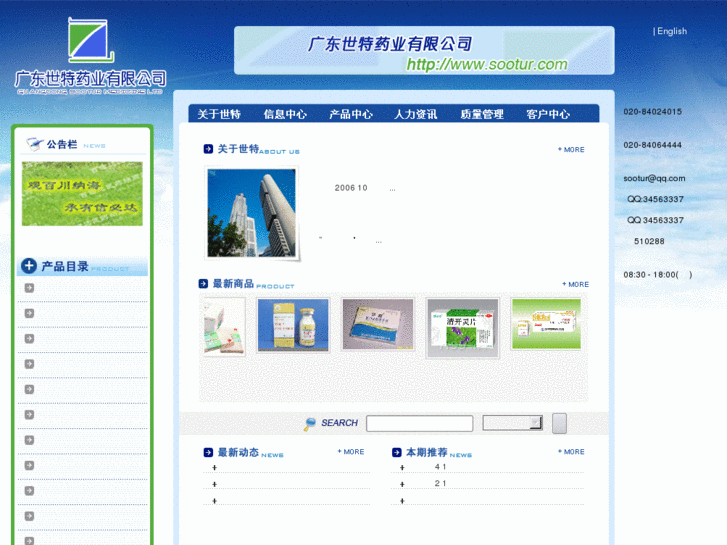Screen dimensions: 727x545
Task: Open the 清开灵片 product thumbnail
Action: (x=463, y=328)
